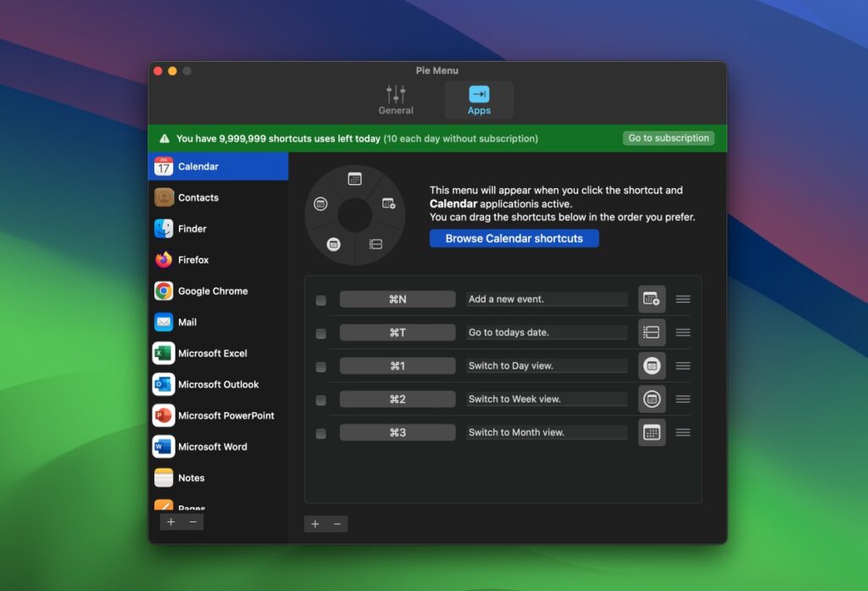Check the box beside 'Switch to Week view'
This screenshot has height=591, width=868.
pos(320,399)
